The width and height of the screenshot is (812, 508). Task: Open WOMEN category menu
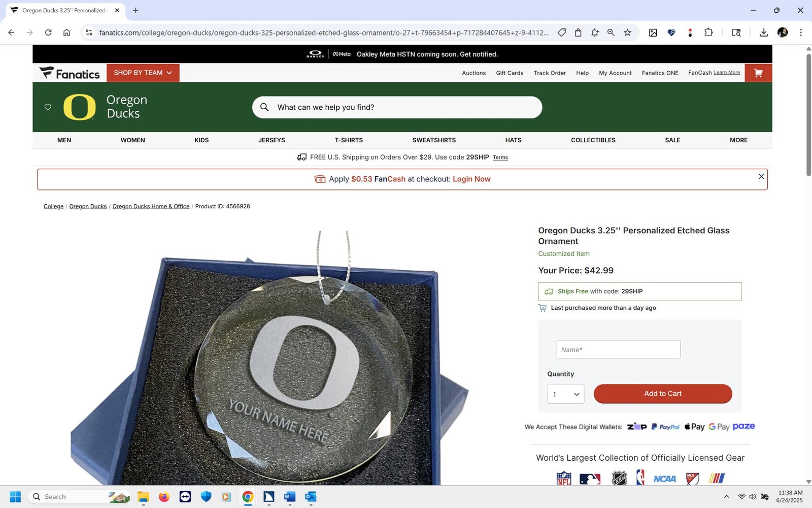tap(133, 140)
